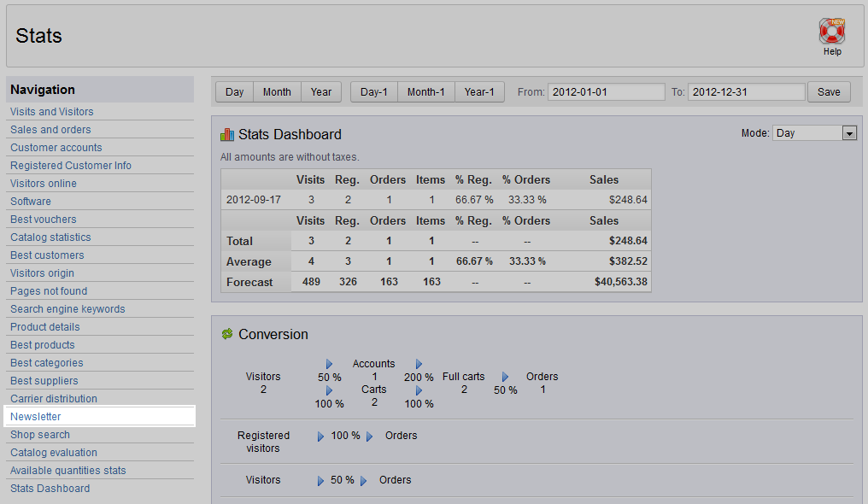This screenshot has height=504, width=868.
Task: Open the Mode dropdown
Action: coord(814,133)
